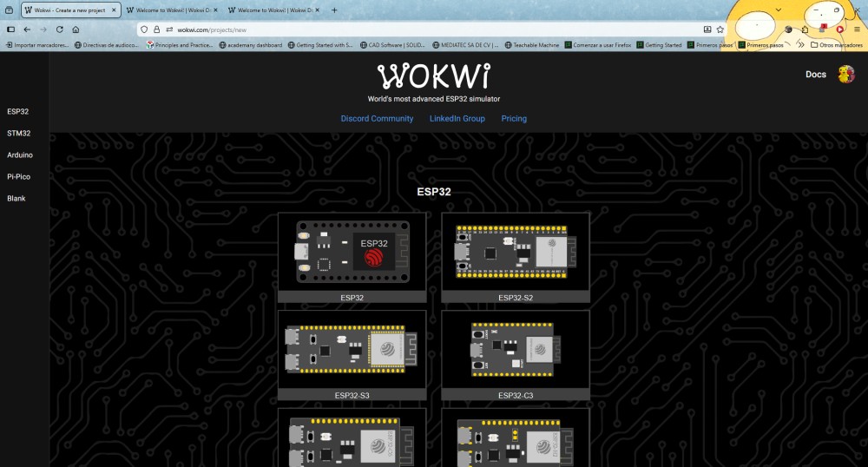Screen dimensions: 868x467
Task: Open the Pricing link
Action: pos(514,118)
